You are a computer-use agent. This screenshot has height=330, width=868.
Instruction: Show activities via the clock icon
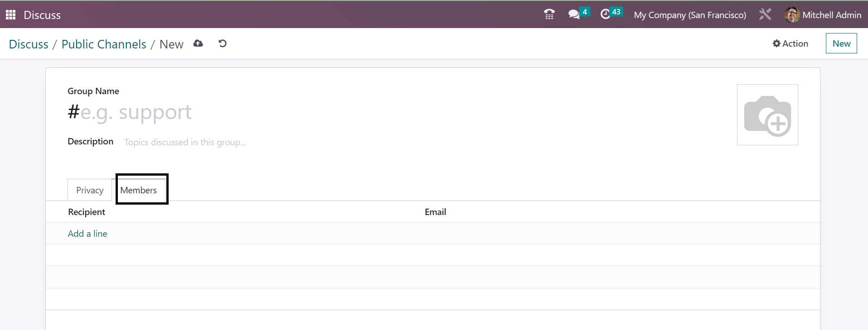pyautogui.click(x=606, y=14)
